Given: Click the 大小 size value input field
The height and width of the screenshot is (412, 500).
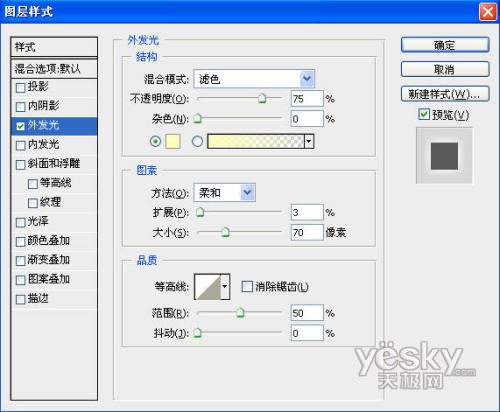Looking at the screenshot, I should 307,232.
